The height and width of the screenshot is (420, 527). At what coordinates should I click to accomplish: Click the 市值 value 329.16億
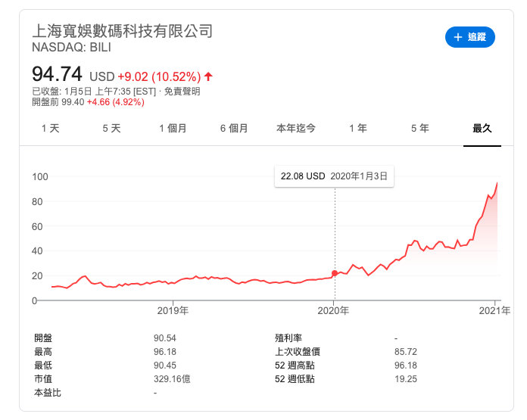pos(172,379)
